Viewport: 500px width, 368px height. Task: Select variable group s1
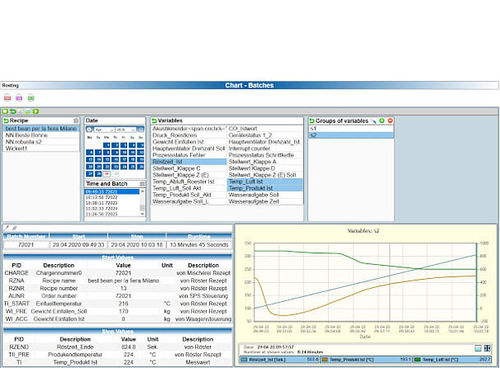pyautogui.click(x=351, y=128)
